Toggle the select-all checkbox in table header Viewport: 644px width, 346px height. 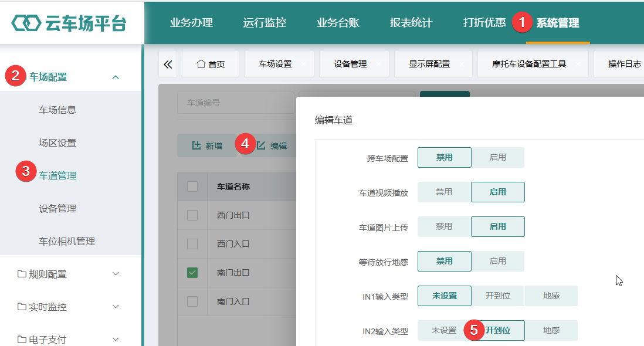point(192,186)
